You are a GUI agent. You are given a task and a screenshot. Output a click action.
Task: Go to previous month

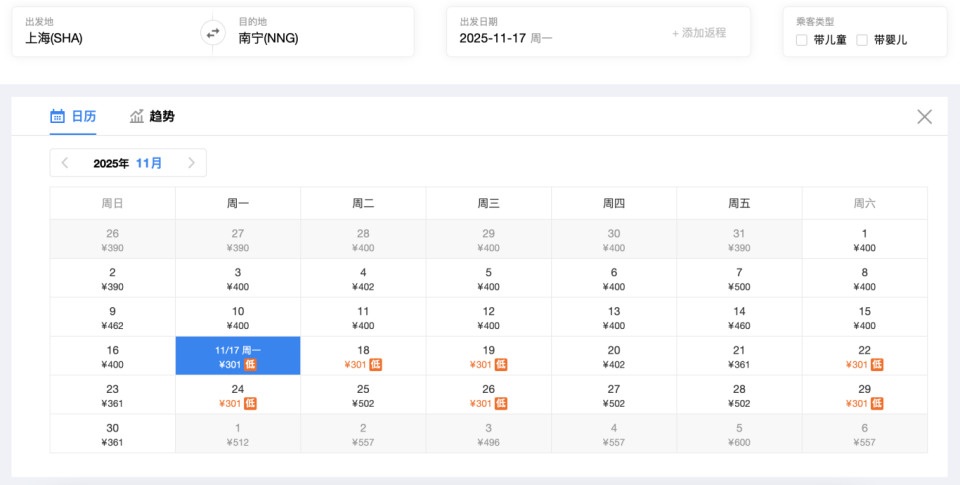(x=65, y=163)
